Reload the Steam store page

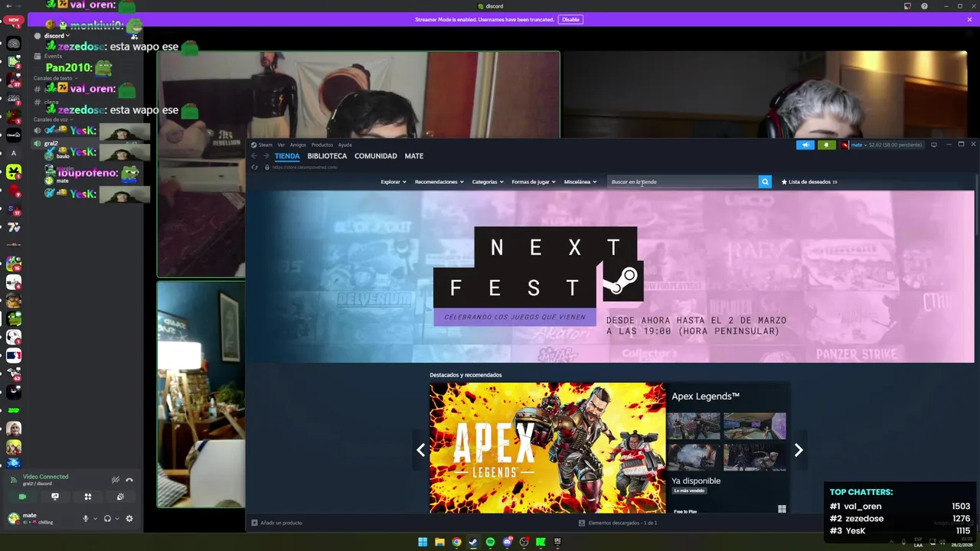[x=255, y=167]
